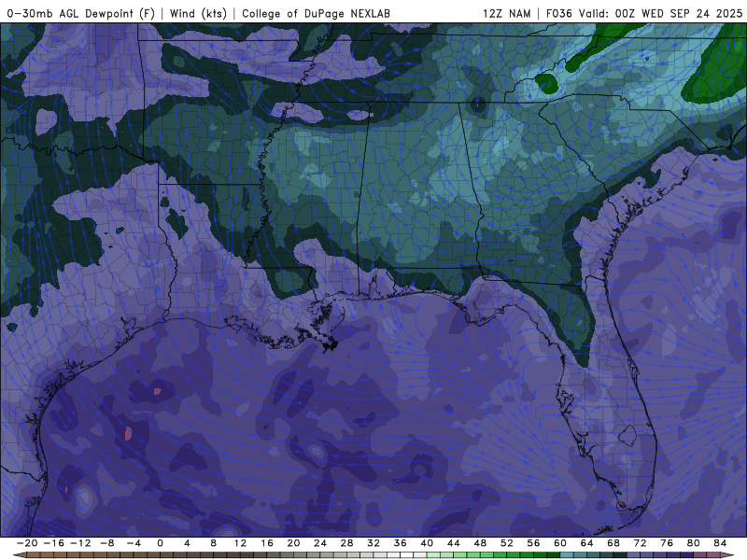Click the 52 label on the color scale

pyautogui.click(x=507, y=543)
